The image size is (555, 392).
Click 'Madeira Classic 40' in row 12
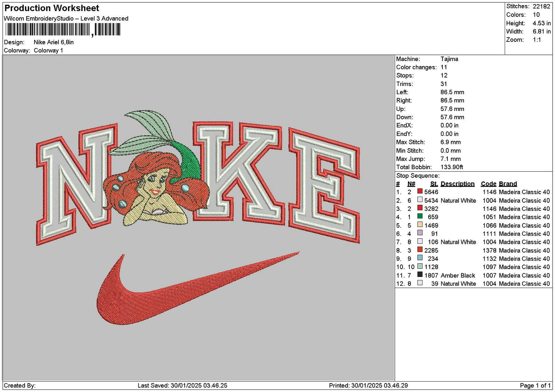(524, 284)
